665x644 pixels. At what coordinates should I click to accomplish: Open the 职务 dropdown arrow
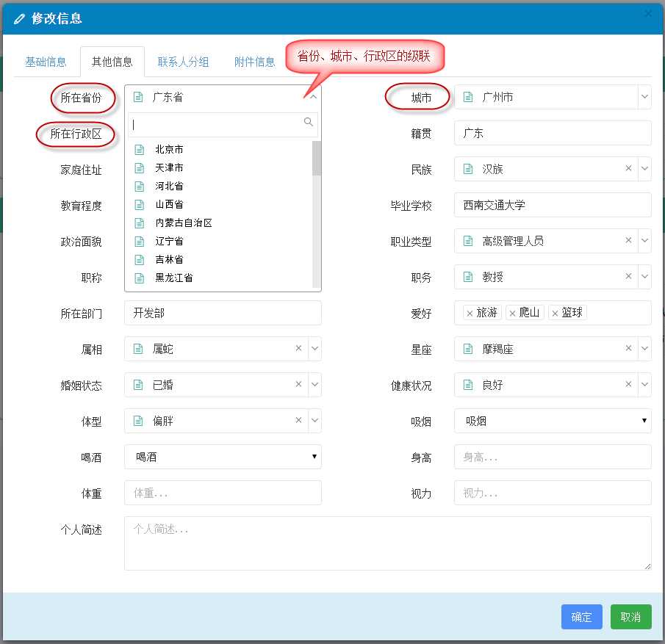point(644,276)
